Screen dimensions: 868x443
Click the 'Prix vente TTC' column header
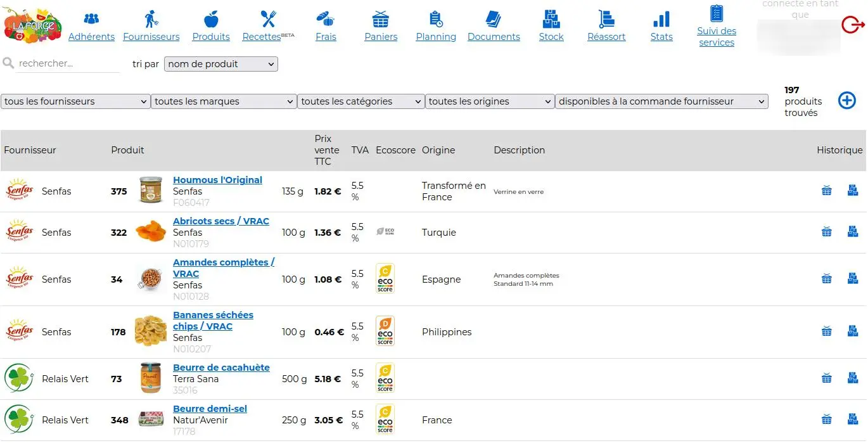pyautogui.click(x=327, y=150)
